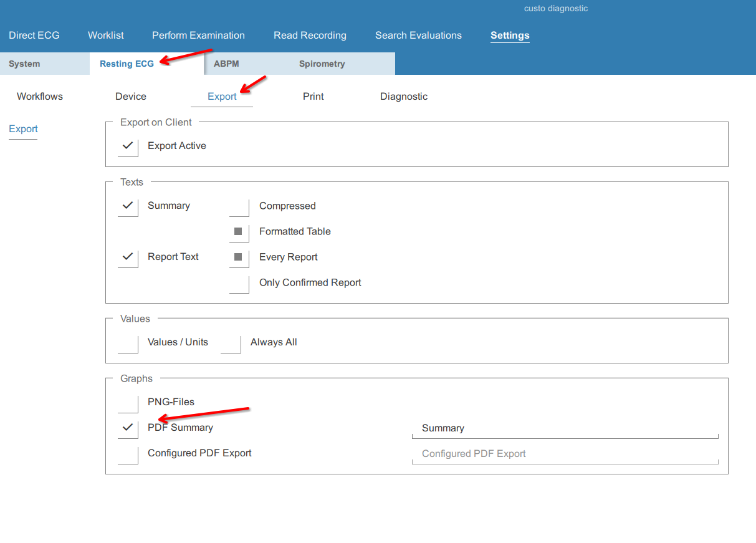Open the Summary PDF selection field

click(565, 428)
